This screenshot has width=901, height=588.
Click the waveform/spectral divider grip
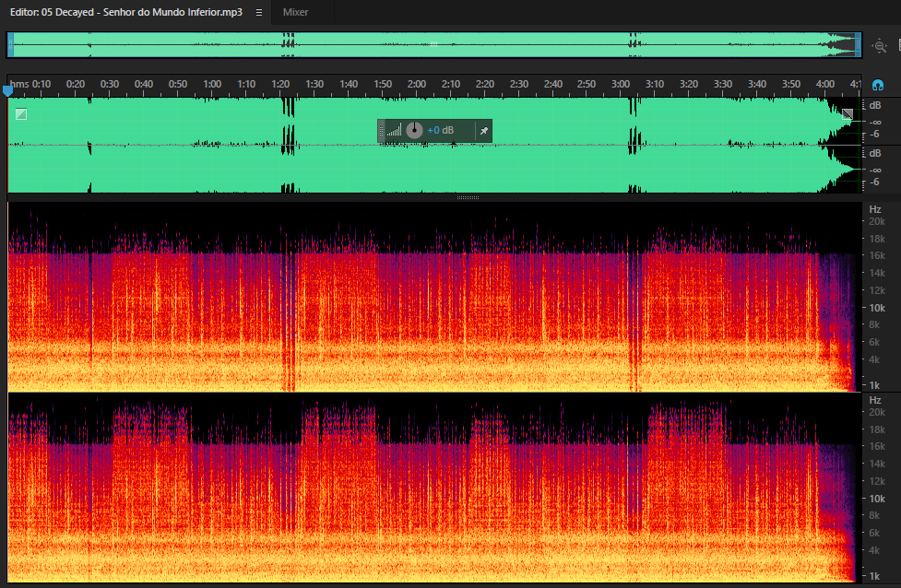[x=468, y=197]
